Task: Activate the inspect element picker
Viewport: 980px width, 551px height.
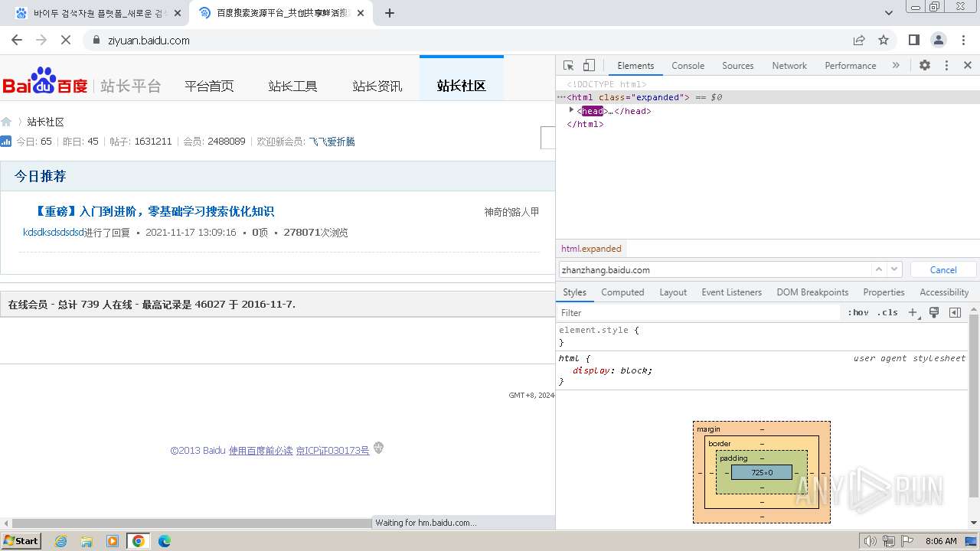Action: click(x=569, y=66)
